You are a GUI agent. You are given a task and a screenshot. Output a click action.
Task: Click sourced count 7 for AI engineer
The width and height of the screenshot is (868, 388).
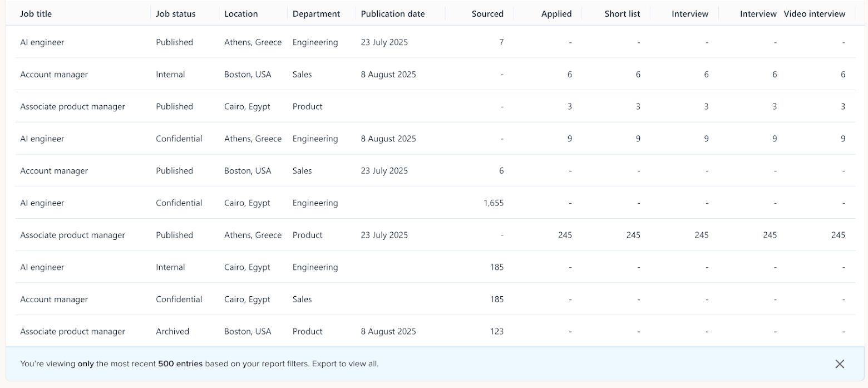501,43
